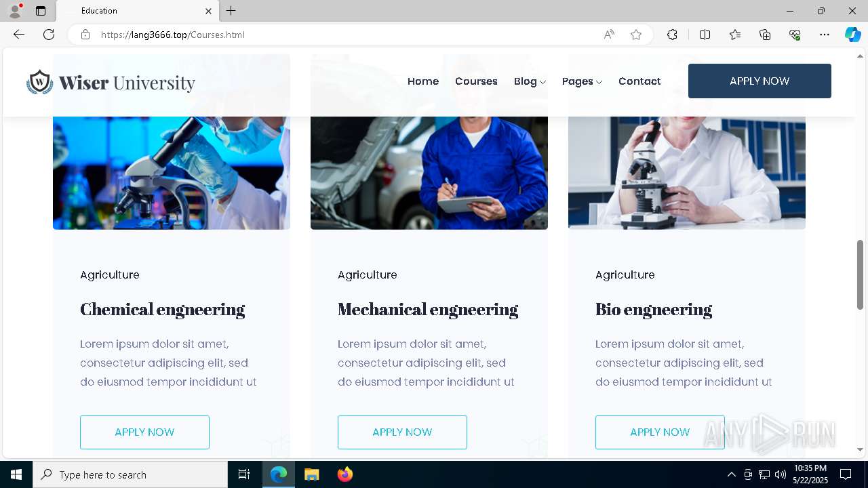Open the taskbar clock and date

(810, 474)
